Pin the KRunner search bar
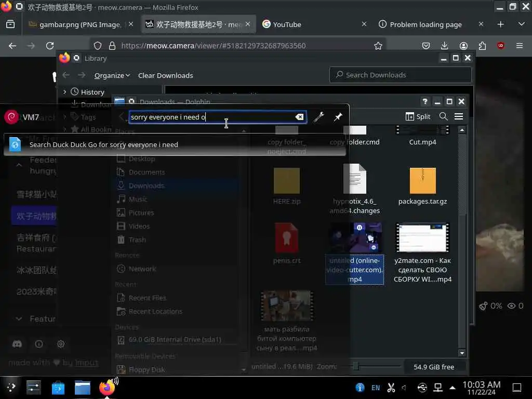Viewport: 532px width, 399px height. click(x=338, y=117)
